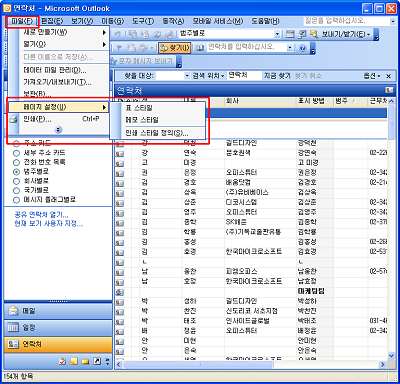Choose 페이지 설정(U) menu entry

[x=58, y=107]
